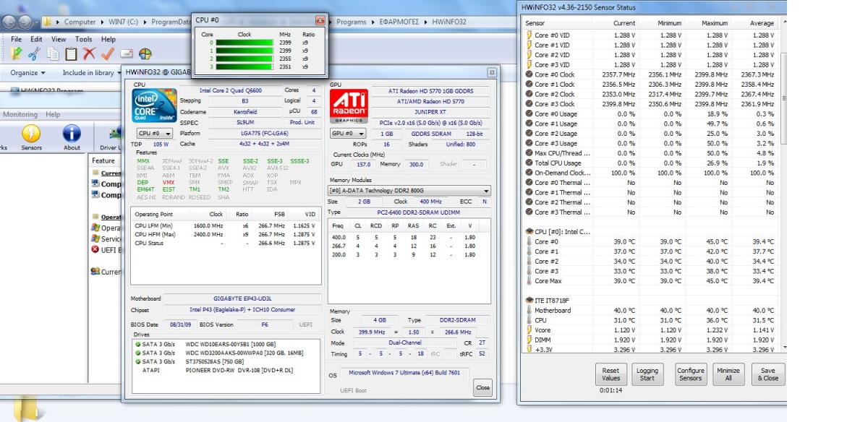Click the DIMM voltage sensor row

650,340
